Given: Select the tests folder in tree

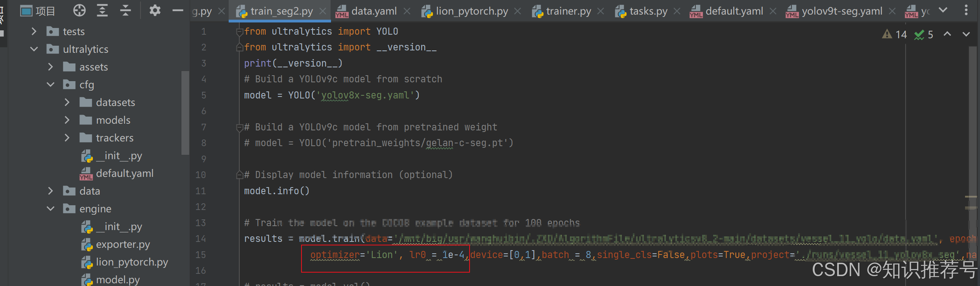Looking at the screenshot, I should [65, 32].
